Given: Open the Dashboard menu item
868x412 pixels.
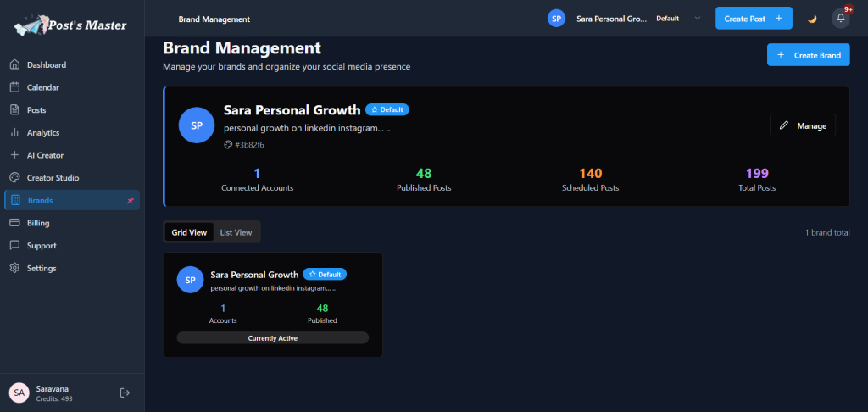Looking at the screenshot, I should pyautogui.click(x=47, y=65).
